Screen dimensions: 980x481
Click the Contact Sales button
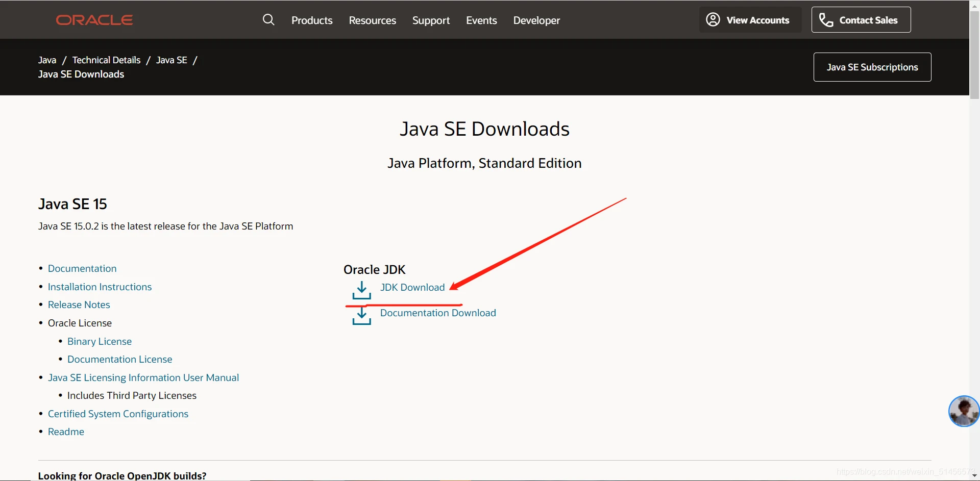click(x=861, y=20)
